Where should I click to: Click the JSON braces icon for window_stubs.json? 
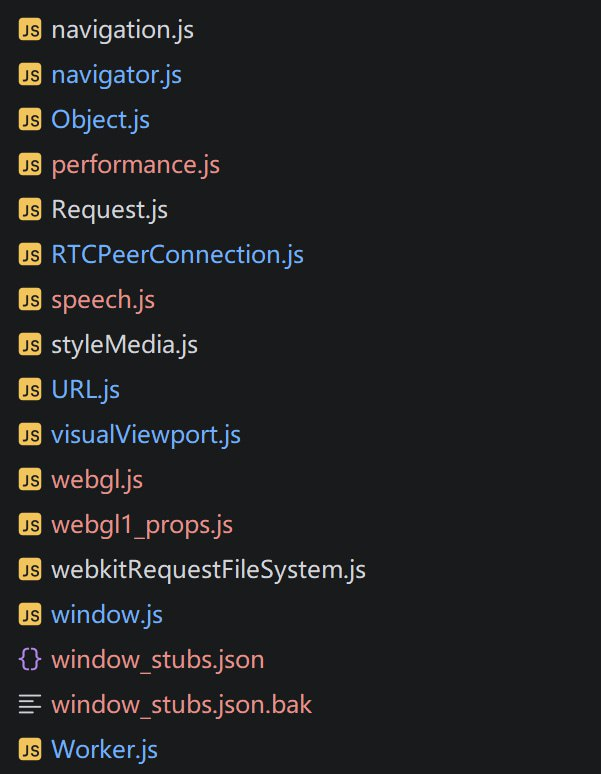[30, 660]
